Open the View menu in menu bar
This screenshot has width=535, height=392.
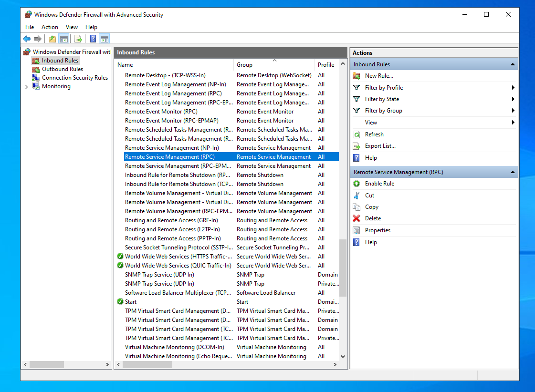tap(72, 27)
